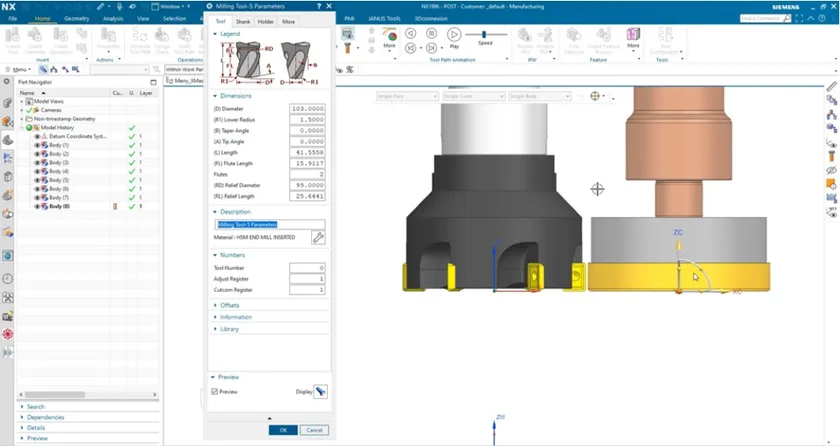This screenshot has width=840, height=446.
Task: Collapse the Dimensions section
Action: 215,96
